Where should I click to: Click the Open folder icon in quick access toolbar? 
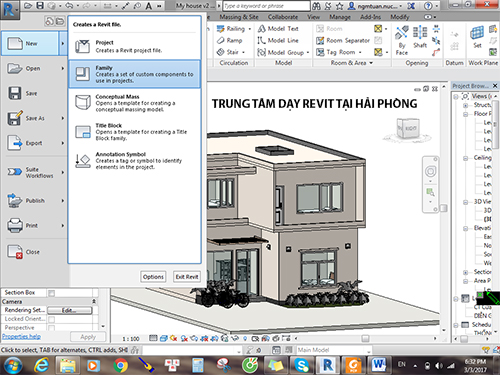(x=28, y=6)
